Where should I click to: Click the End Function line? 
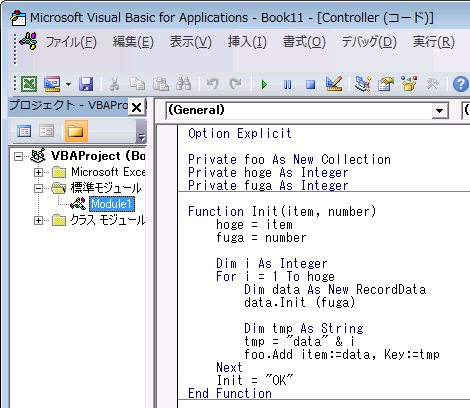pos(230,393)
